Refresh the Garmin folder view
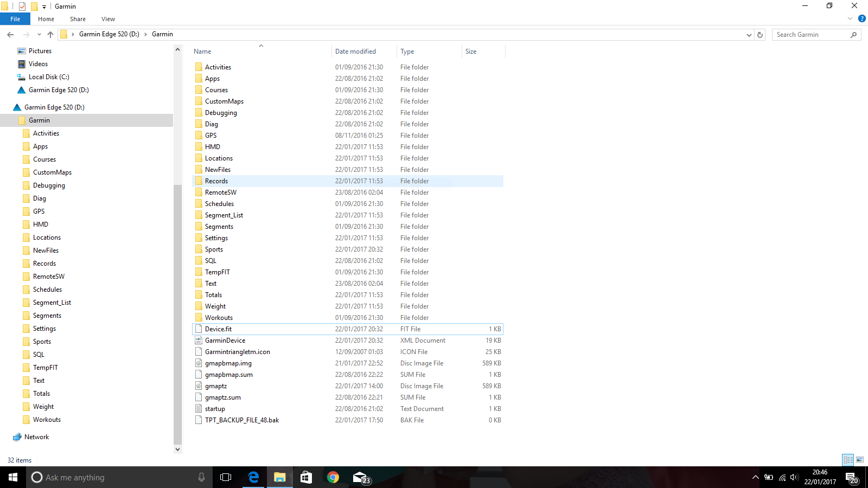868x488 pixels. pos(760,35)
